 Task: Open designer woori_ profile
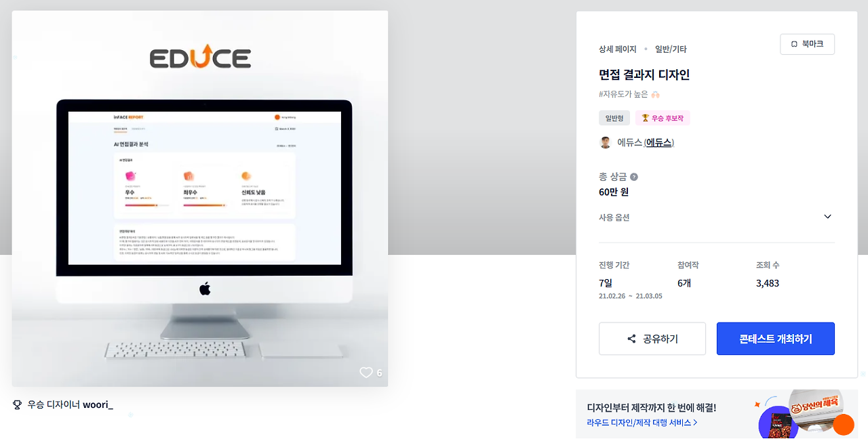coord(98,404)
